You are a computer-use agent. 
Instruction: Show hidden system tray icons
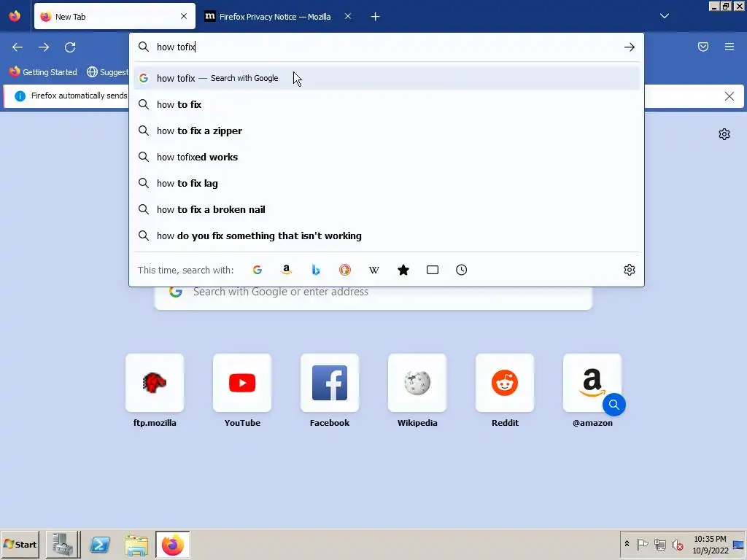click(x=627, y=544)
